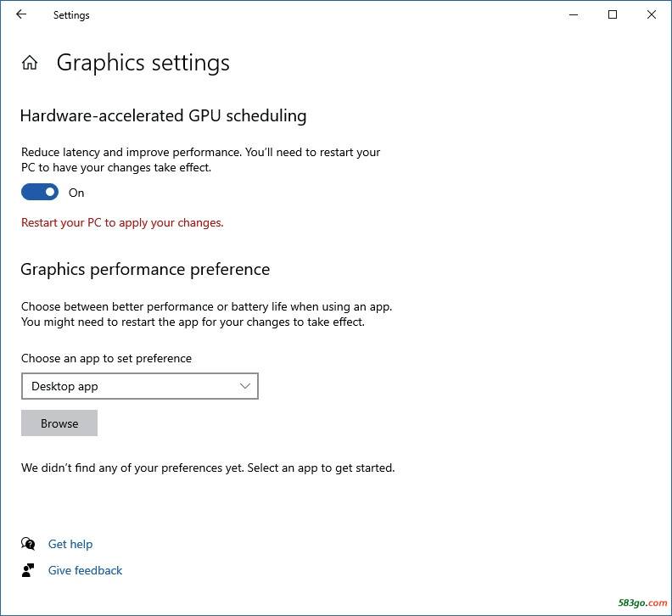Click the red Restart your PC message
672x616 pixels.
(122, 222)
